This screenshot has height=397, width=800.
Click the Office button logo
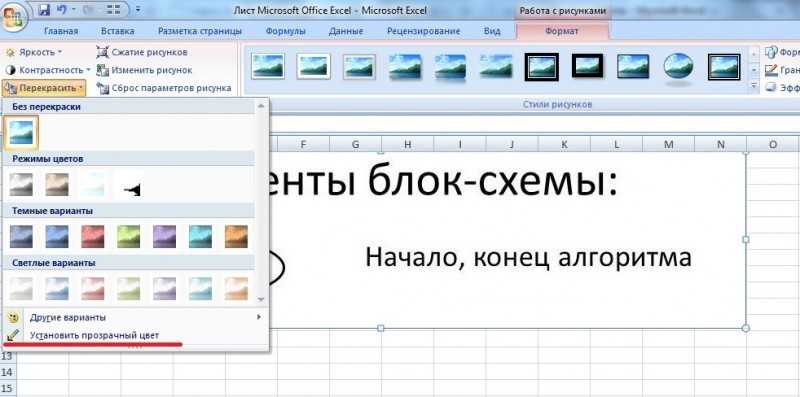(14, 17)
